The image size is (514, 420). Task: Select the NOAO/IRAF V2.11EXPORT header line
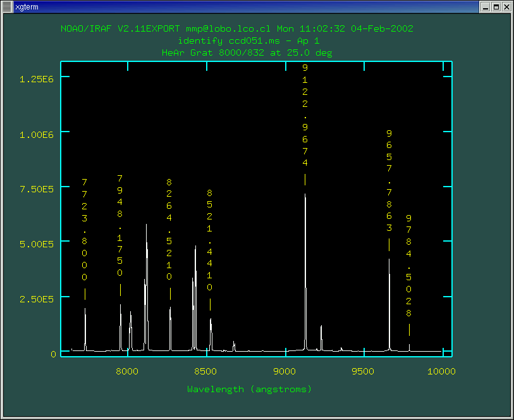[x=236, y=29]
